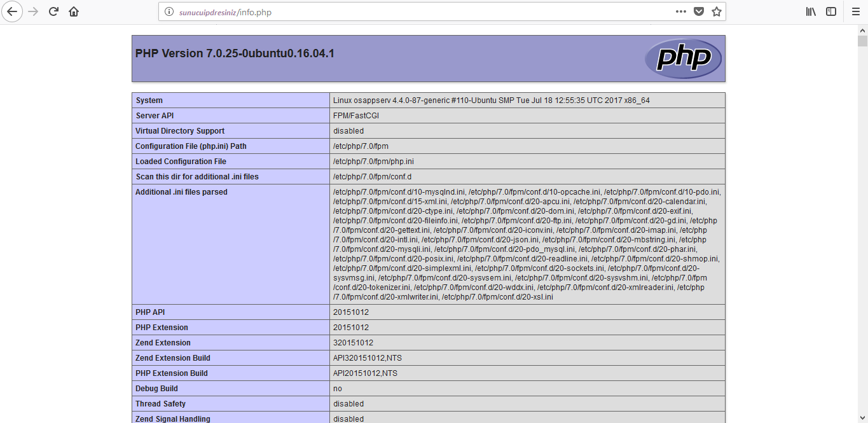Viewport: 868px width, 423px height.
Task: Bookmark this page with the star
Action: tap(716, 11)
